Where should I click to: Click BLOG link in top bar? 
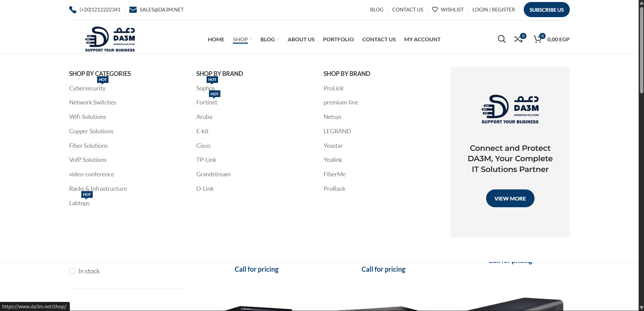tap(377, 9)
